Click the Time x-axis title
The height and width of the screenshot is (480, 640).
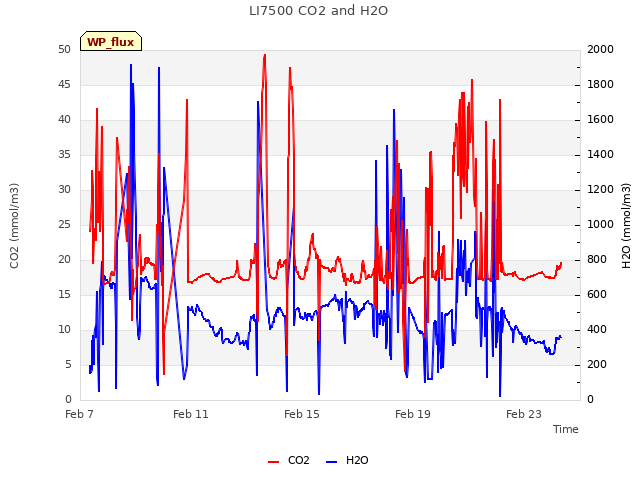[566, 429]
